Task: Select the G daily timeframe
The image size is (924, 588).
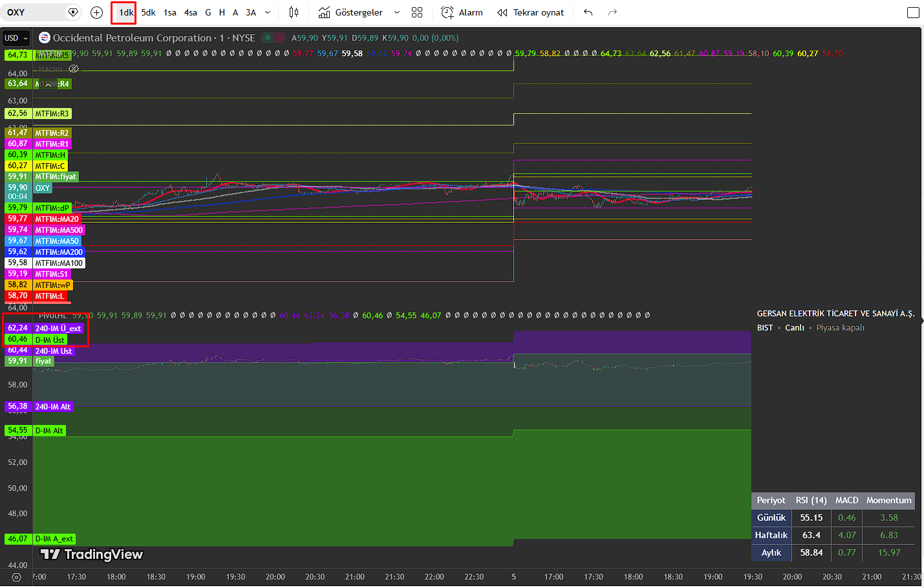Action: tap(208, 12)
